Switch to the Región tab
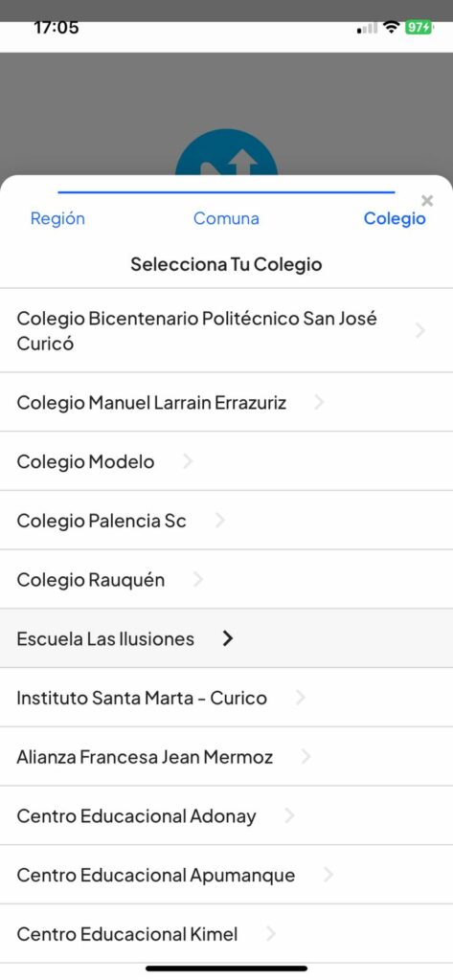The height and width of the screenshot is (980, 453). [x=57, y=218]
